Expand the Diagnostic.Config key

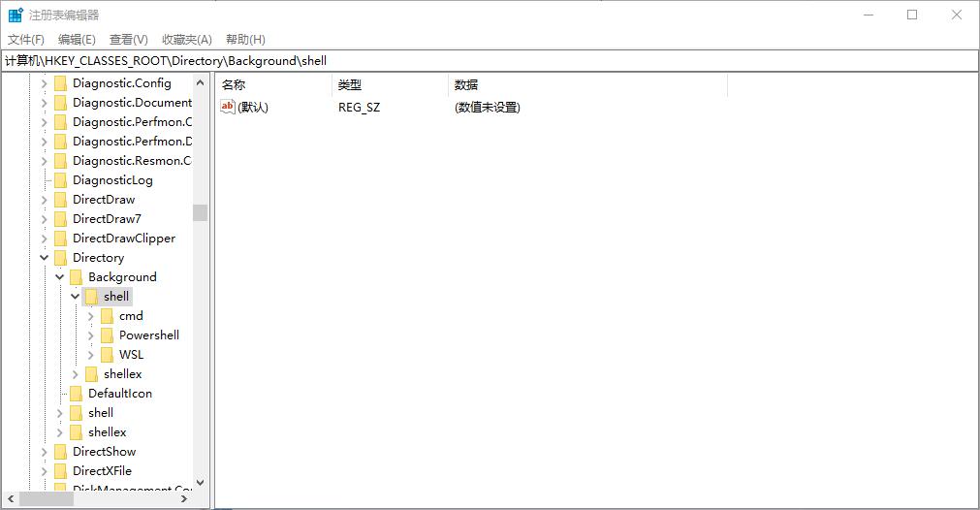tap(44, 83)
